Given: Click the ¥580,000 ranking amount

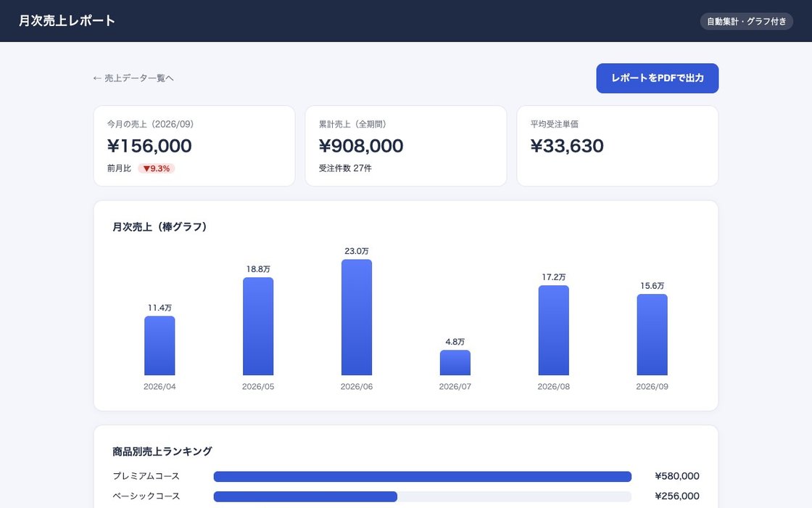Looking at the screenshot, I should 677,476.
